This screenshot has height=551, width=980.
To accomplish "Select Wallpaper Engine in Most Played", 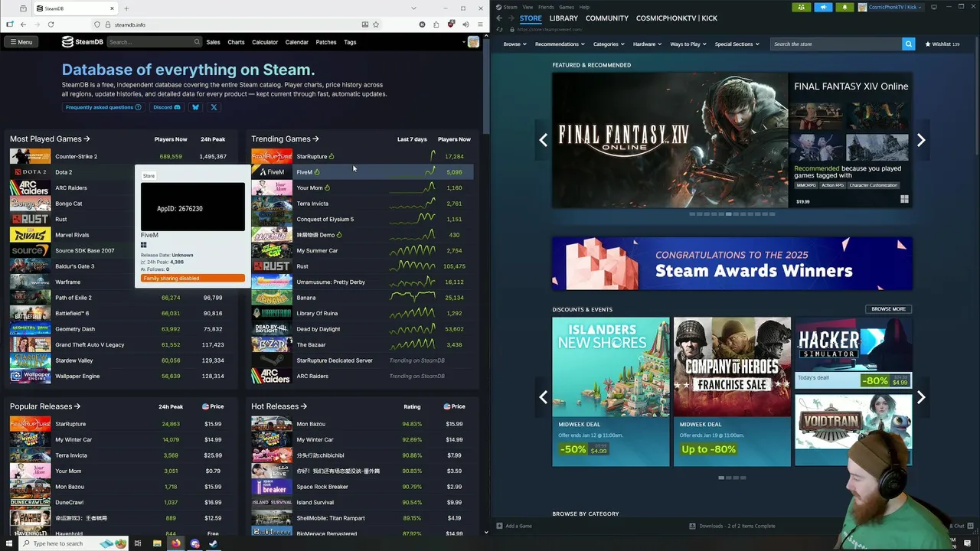I will 77,376.
